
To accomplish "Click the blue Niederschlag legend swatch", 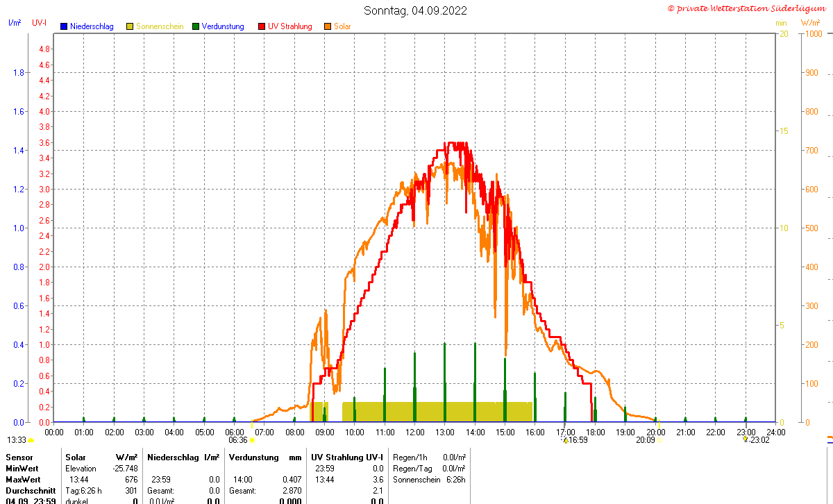I will (x=63, y=26).
